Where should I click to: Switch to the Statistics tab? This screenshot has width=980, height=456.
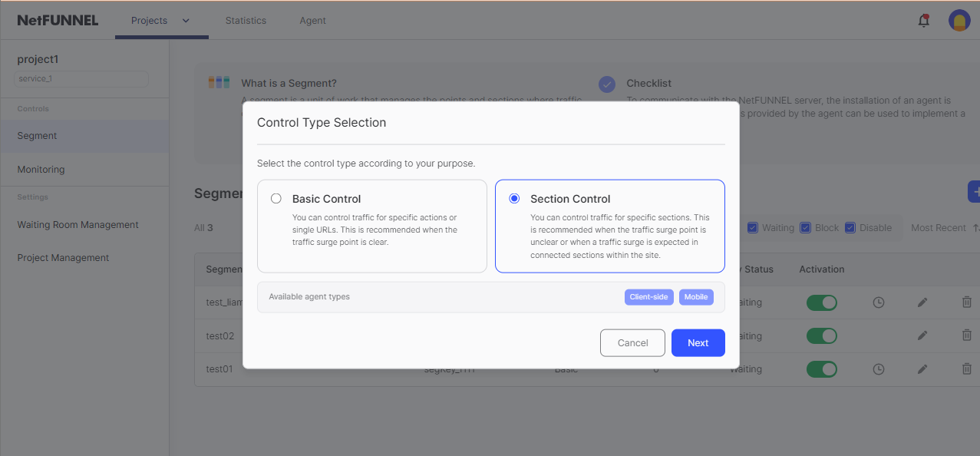tap(246, 21)
